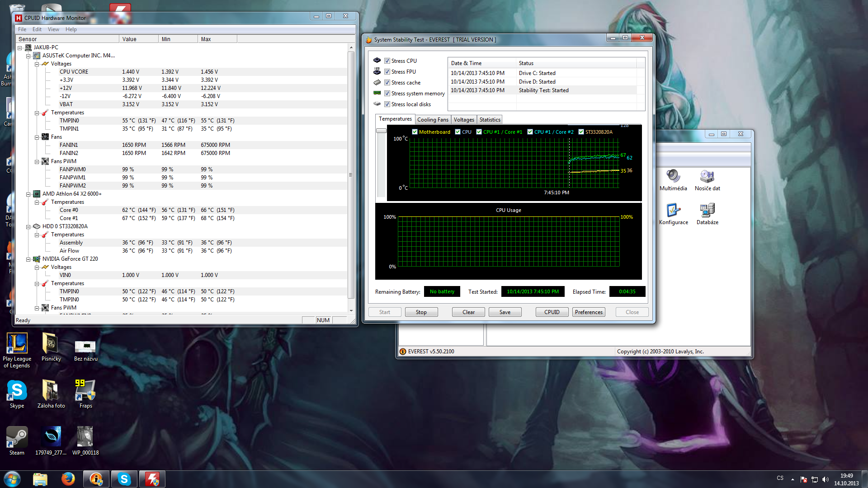This screenshot has width=868, height=488.
Task: Open View menu in HWMonitor
Action: (53, 29)
